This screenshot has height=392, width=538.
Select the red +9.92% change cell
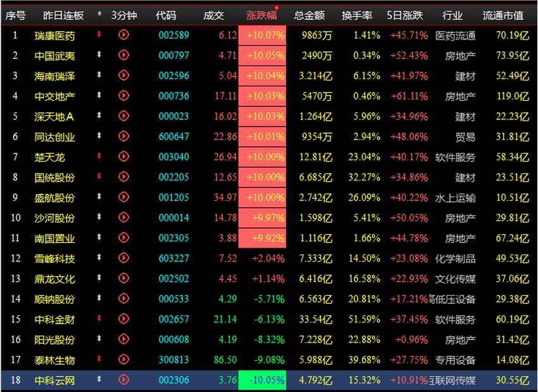click(262, 238)
